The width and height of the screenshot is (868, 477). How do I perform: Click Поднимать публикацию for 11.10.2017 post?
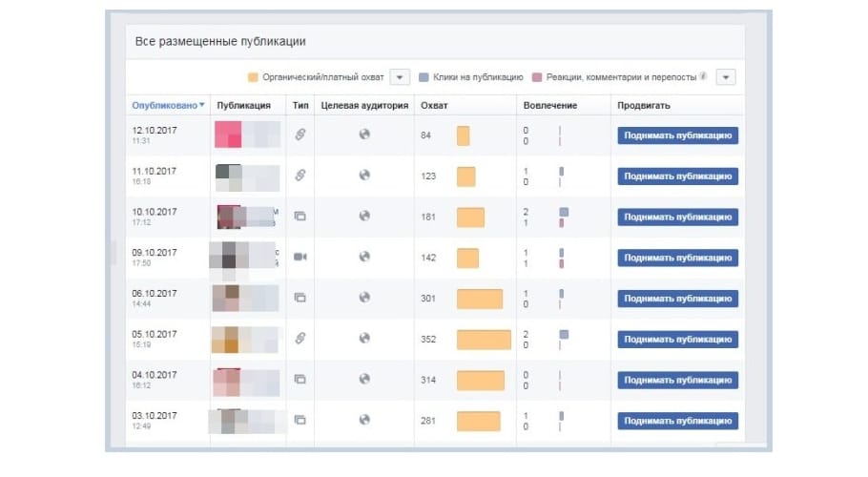pyautogui.click(x=677, y=176)
